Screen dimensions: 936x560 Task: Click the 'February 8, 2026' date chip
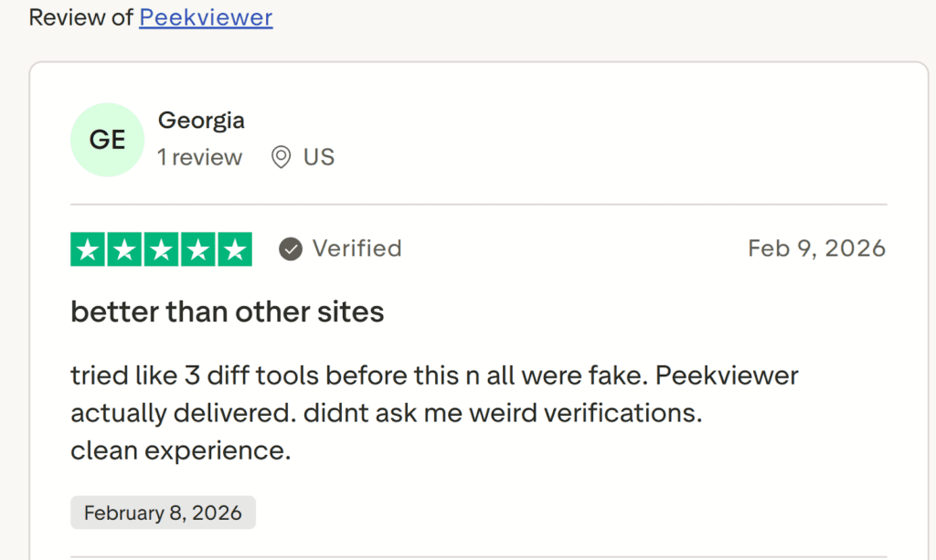(x=163, y=512)
